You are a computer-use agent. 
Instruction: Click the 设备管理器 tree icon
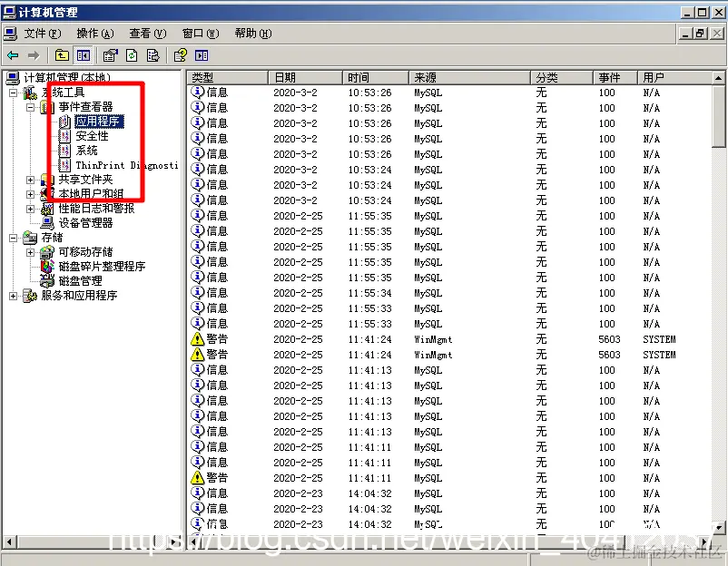(x=47, y=223)
